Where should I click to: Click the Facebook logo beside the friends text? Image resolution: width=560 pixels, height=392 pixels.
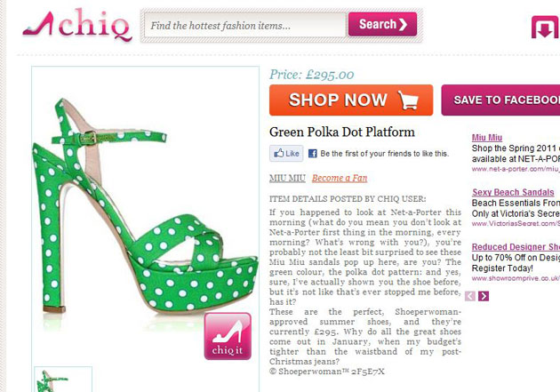(x=313, y=154)
